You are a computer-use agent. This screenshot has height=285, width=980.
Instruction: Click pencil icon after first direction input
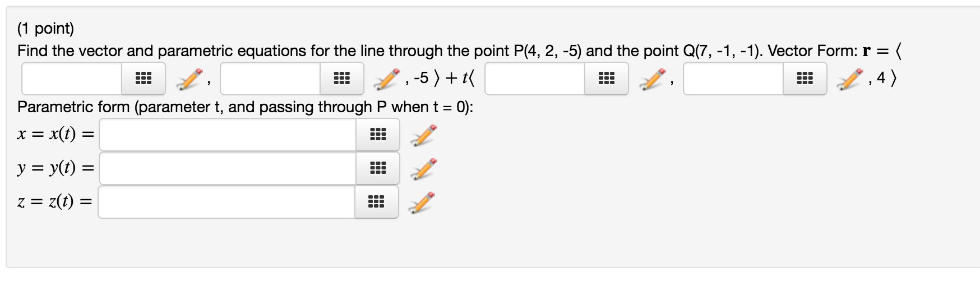click(652, 79)
